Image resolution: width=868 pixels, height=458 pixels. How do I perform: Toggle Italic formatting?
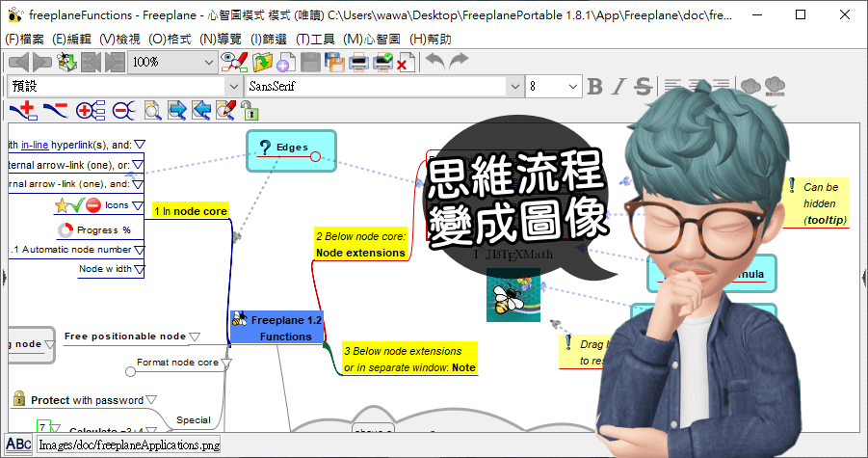tap(618, 87)
